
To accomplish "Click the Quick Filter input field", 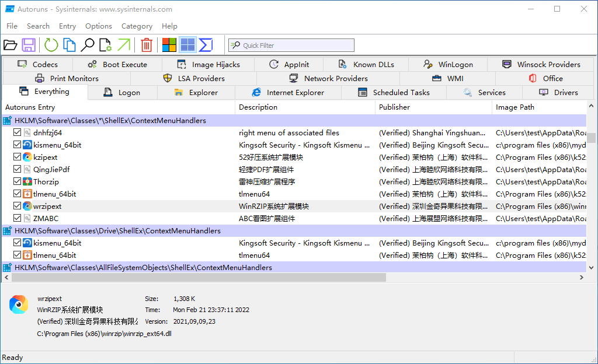I will pos(291,45).
